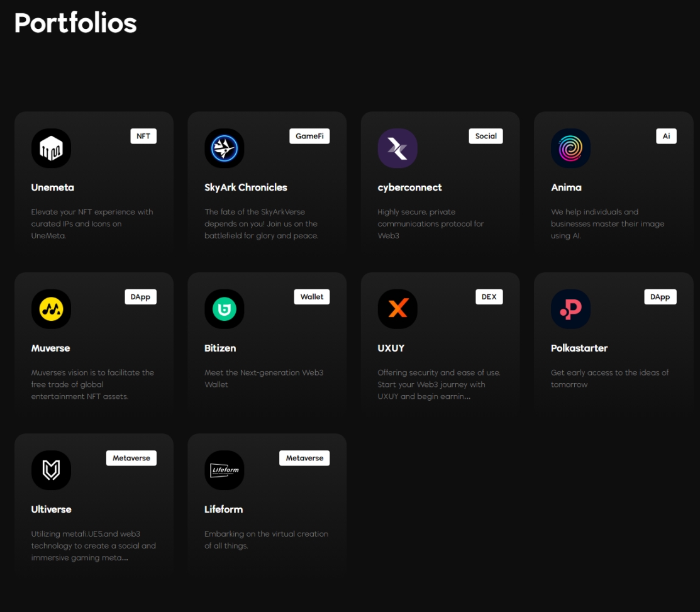Click the Anima spiral logo

coord(570,148)
